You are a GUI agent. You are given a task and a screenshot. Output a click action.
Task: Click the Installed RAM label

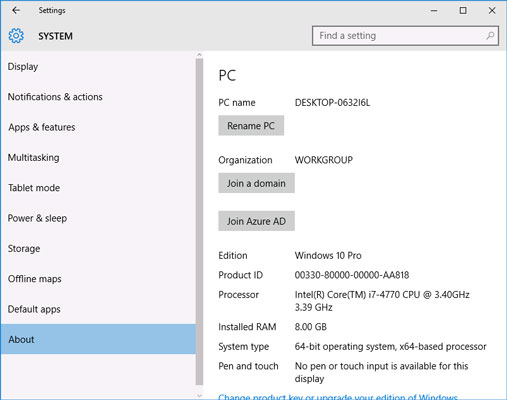click(247, 327)
